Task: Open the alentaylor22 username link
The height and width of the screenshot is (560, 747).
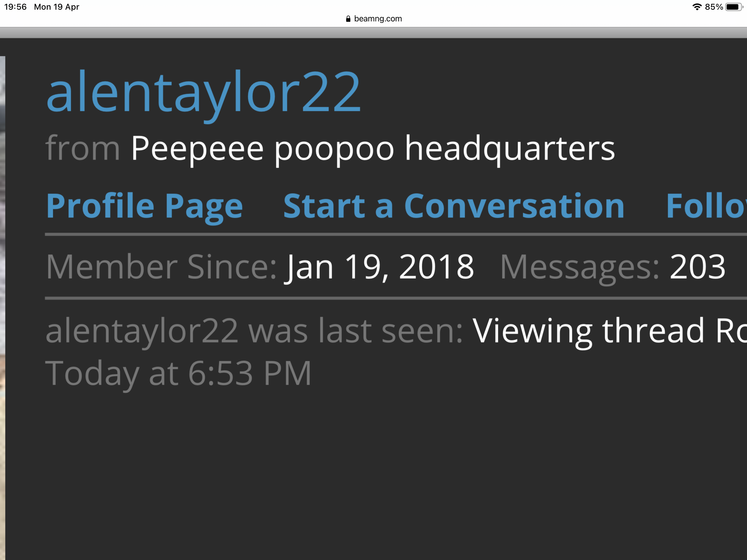Action: [204, 94]
